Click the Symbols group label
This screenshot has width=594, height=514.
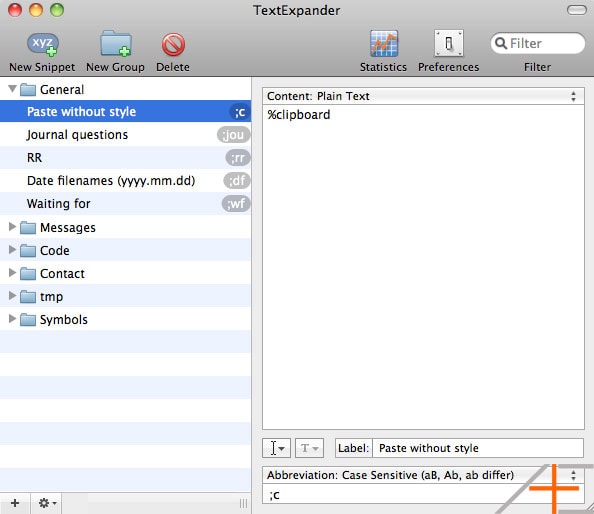64,320
